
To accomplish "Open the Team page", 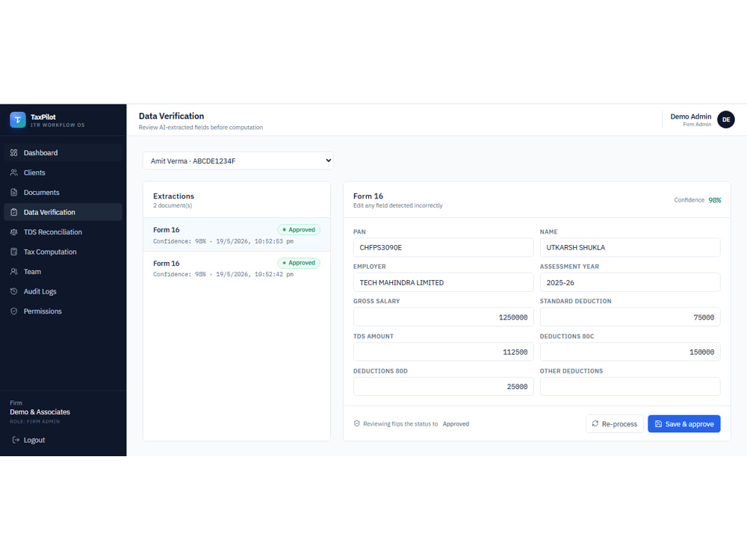I will coord(63,272).
